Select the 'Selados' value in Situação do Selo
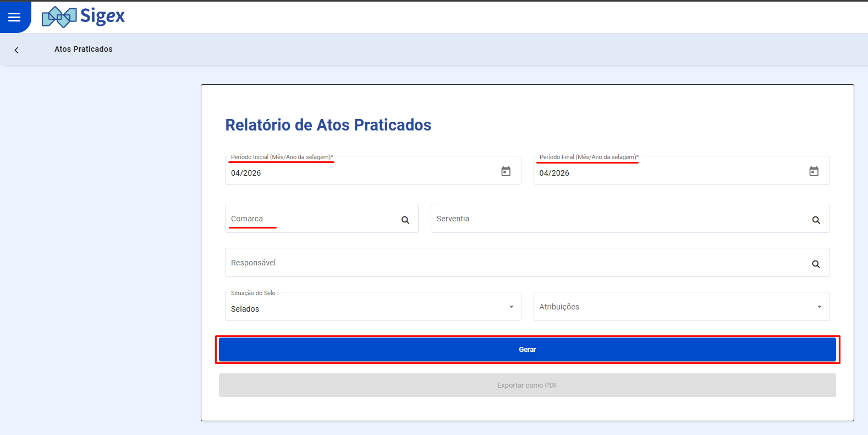 pos(245,309)
